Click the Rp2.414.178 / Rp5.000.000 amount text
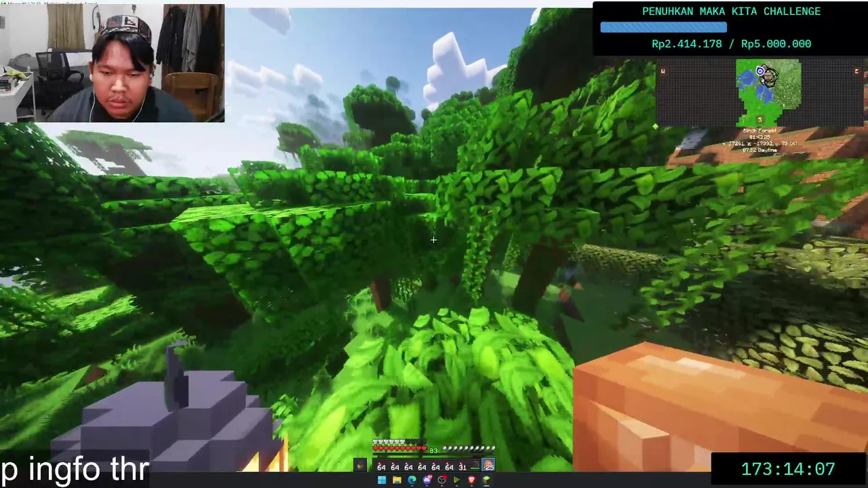Viewport: 868px width, 488px height. click(731, 44)
